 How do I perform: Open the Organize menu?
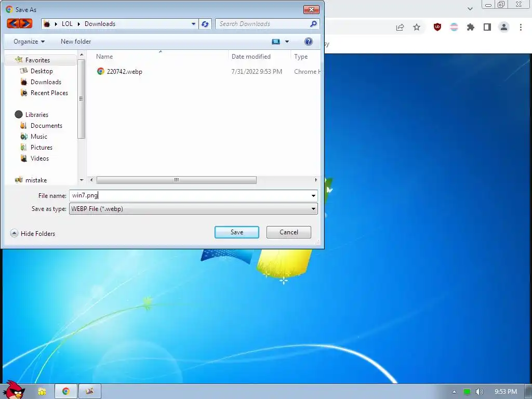point(29,42)
